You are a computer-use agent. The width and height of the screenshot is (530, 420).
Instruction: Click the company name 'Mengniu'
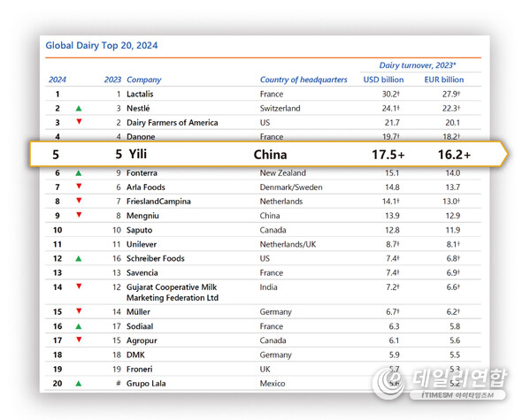[x=142, y=216]
